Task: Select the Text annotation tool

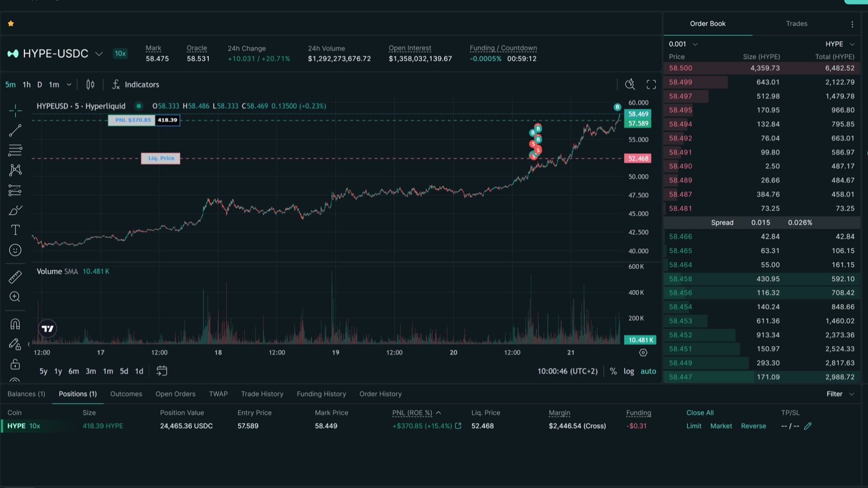Action: pyautogui.click(x=15, y=230)
